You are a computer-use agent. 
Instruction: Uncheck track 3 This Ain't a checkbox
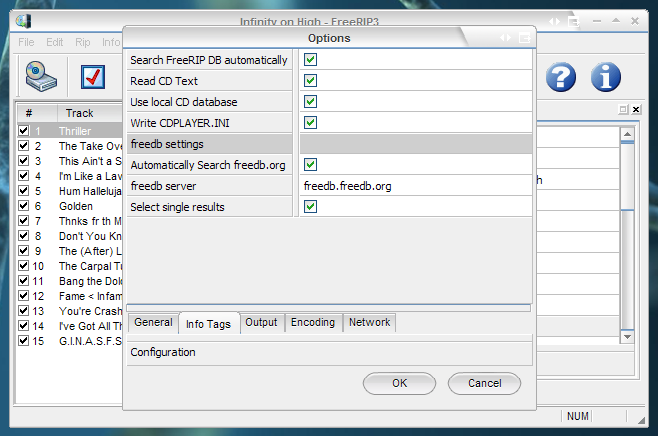24,161
